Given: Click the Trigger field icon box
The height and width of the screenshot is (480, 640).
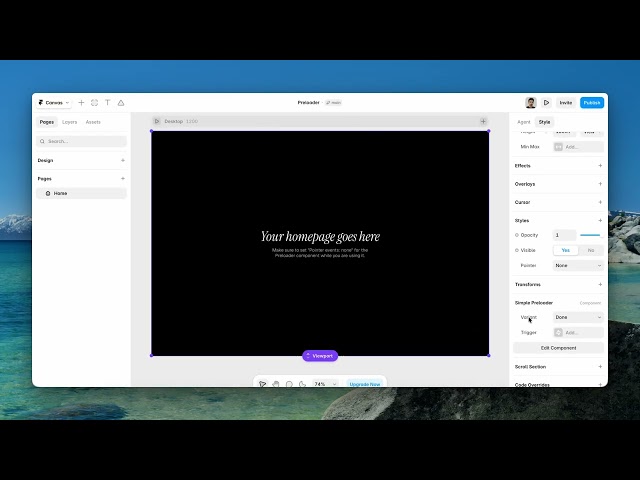Looking at the screenshot, I should pyautogui.click(x=558, y=333).
